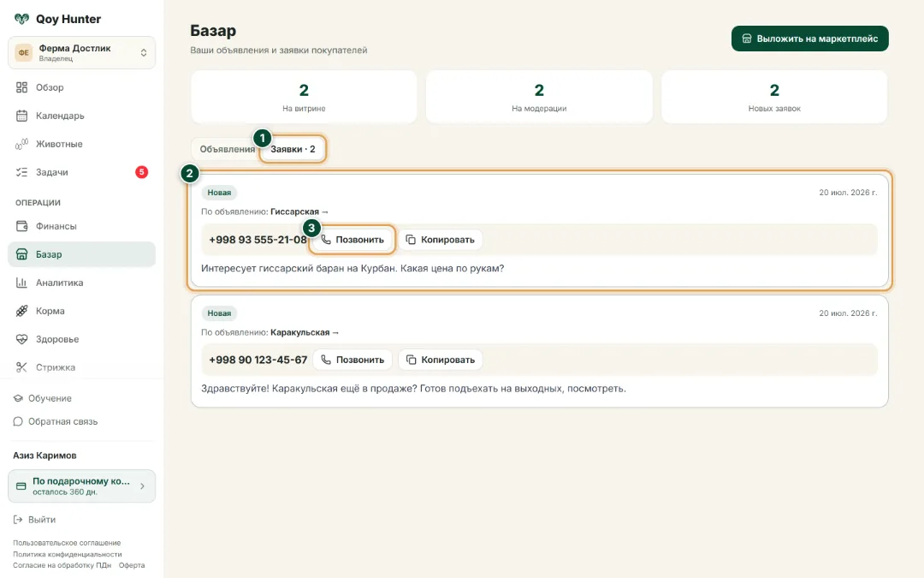Viewport: 924px width, 578px height.
Task: Click the Обучение graduation cap icon
Action: (x=18, y=398)
